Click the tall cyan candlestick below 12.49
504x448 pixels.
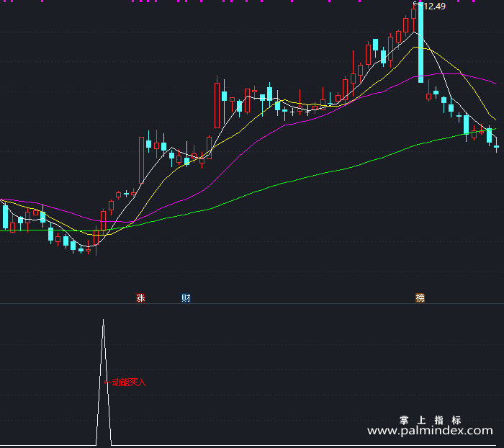[420, 42]
